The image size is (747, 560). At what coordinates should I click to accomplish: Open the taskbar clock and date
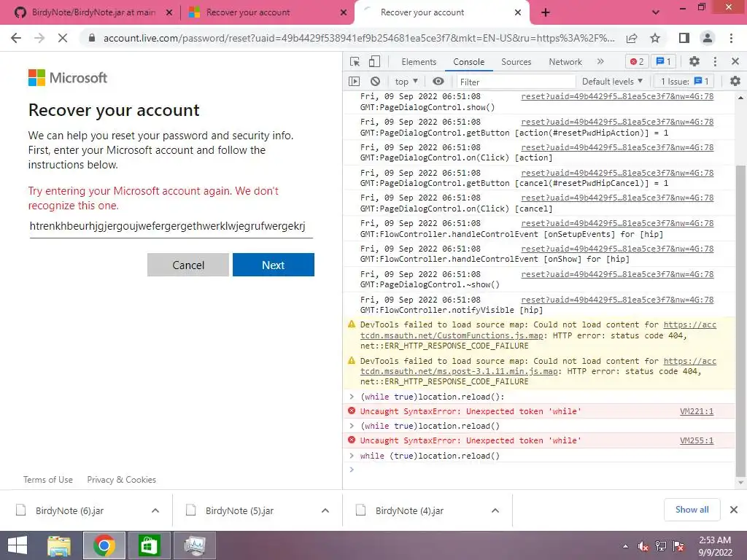[x=715, y=546]
